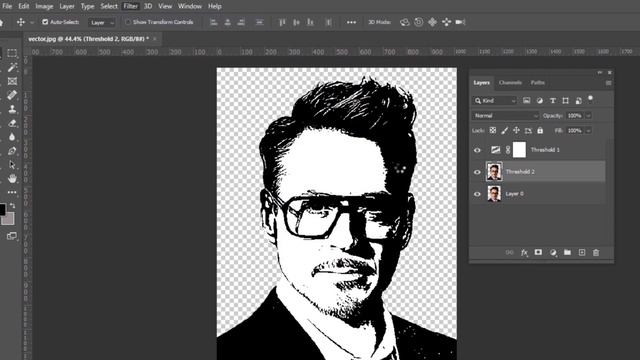Lock position of the layer
This screenshot has width=640, height=360.
click(x=516, y=131)
